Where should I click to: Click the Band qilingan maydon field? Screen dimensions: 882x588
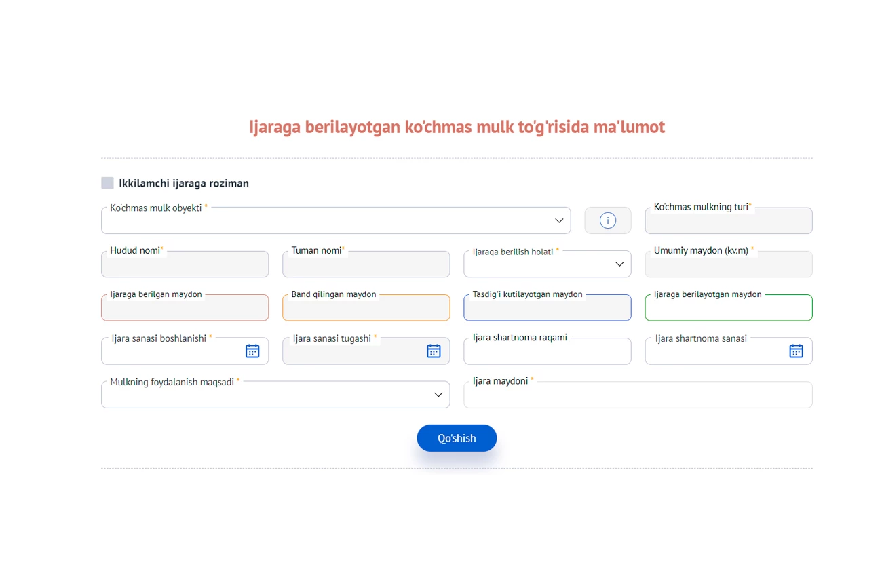[x=366, y=307]
